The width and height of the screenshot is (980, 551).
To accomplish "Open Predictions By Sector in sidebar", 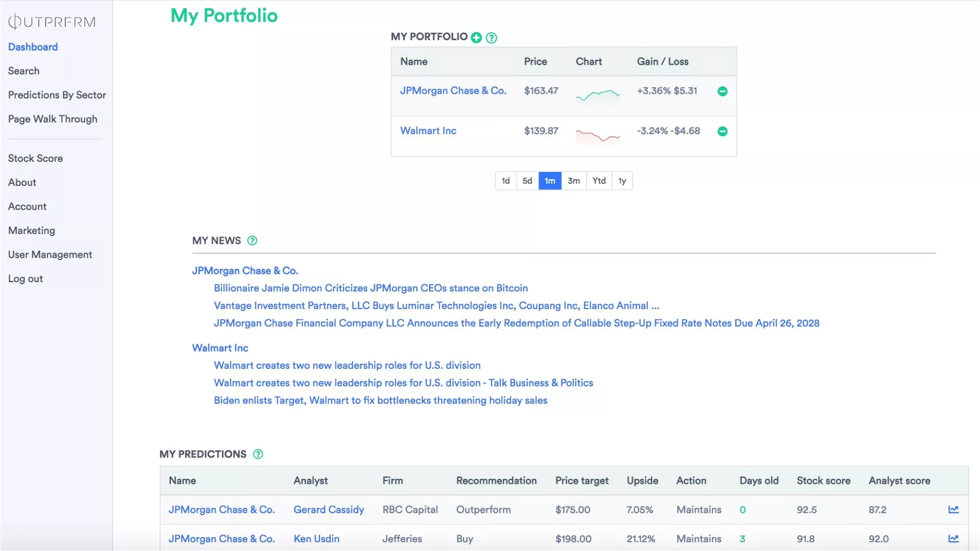I will 57,95.
